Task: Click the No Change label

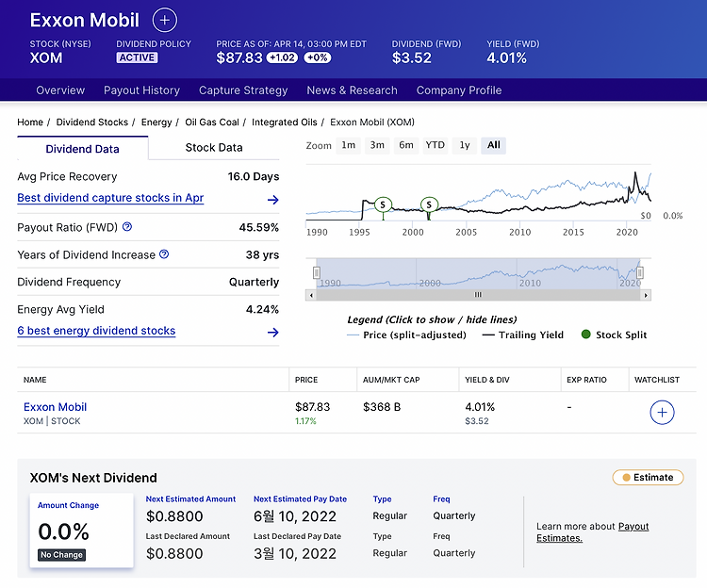Action: (62, 555)
